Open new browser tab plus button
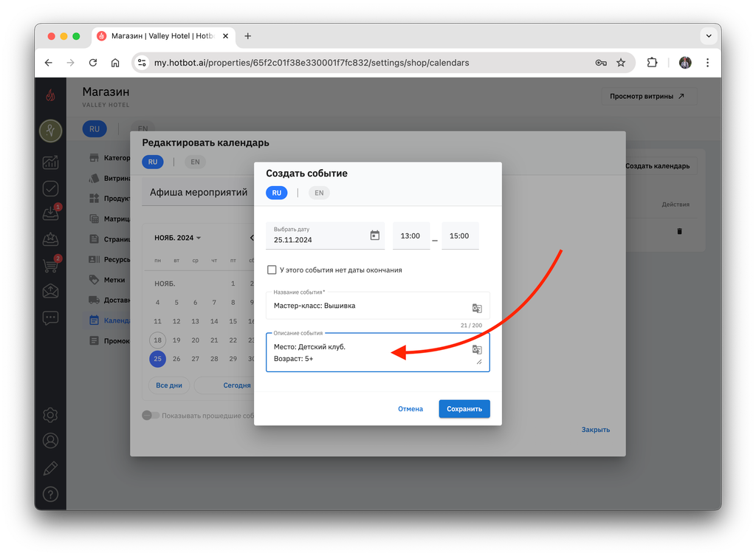This screenshot has height=556, width=756. [x=248, y=36]
